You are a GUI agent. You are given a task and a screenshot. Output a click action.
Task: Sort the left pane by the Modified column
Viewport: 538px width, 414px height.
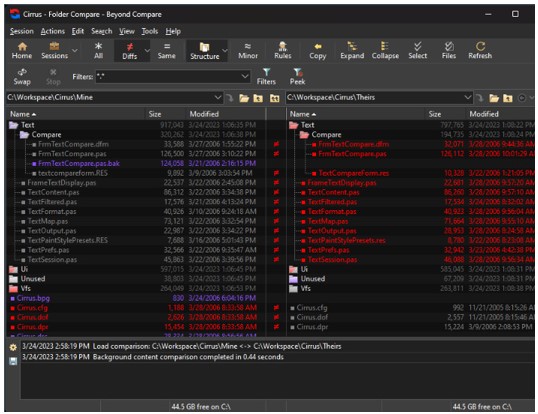(x=226, y=114)
